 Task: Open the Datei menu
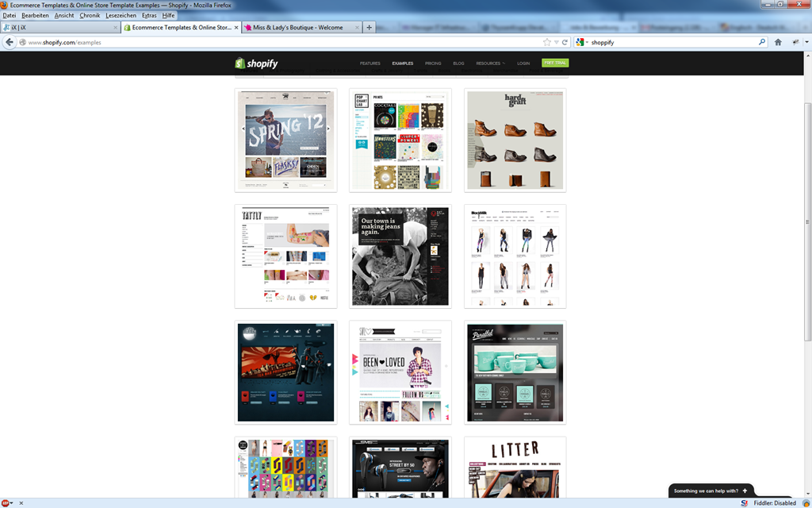[x=10, y=16]
